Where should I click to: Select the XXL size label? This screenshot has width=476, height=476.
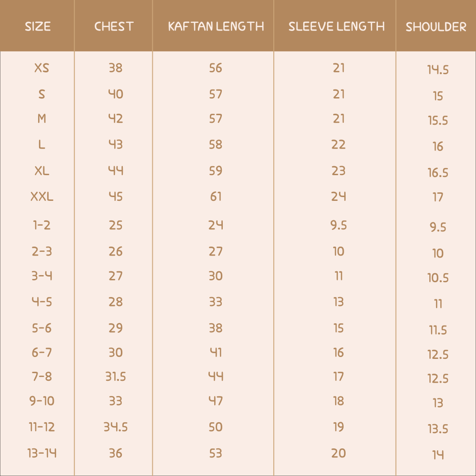(x=41, y=197)
